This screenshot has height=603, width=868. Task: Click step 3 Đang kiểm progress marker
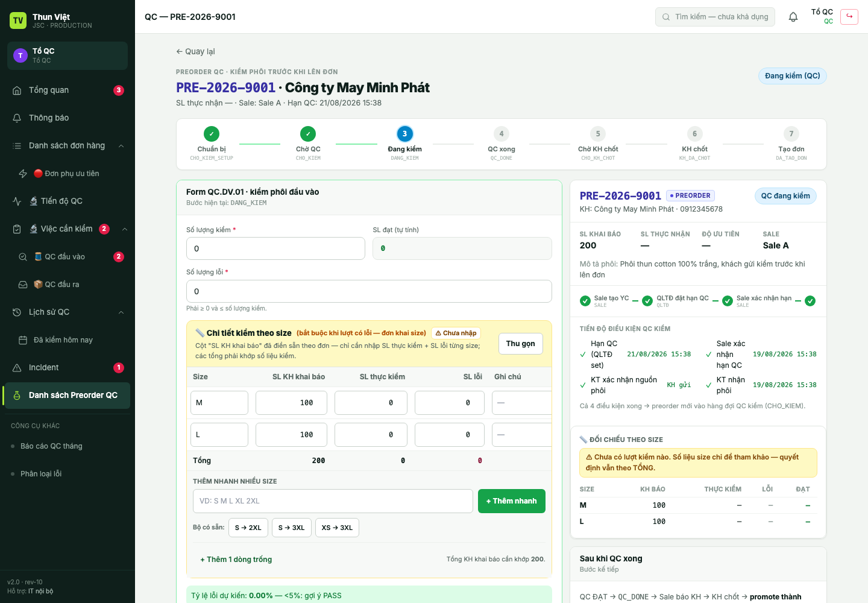pyautogui.click(x=404, y=134)
